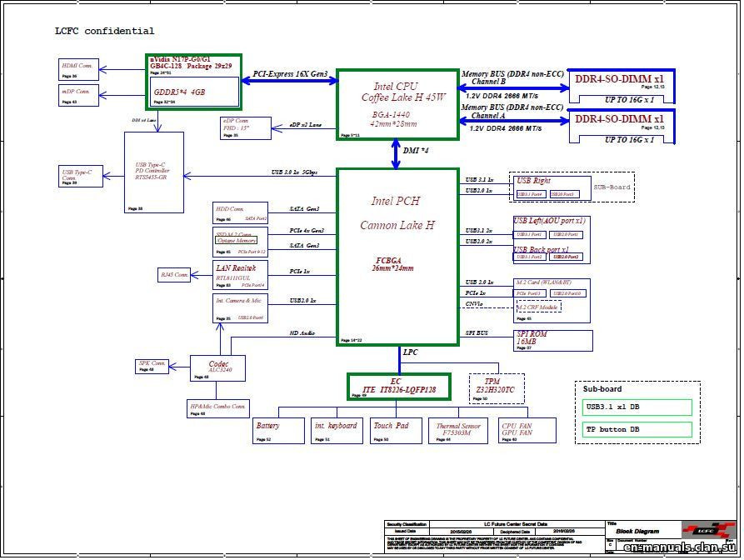744x560 pixels.
Task: Toggle the SSD/M.2 Conn Optane Memory option
Action: click(x=237, y=239)
